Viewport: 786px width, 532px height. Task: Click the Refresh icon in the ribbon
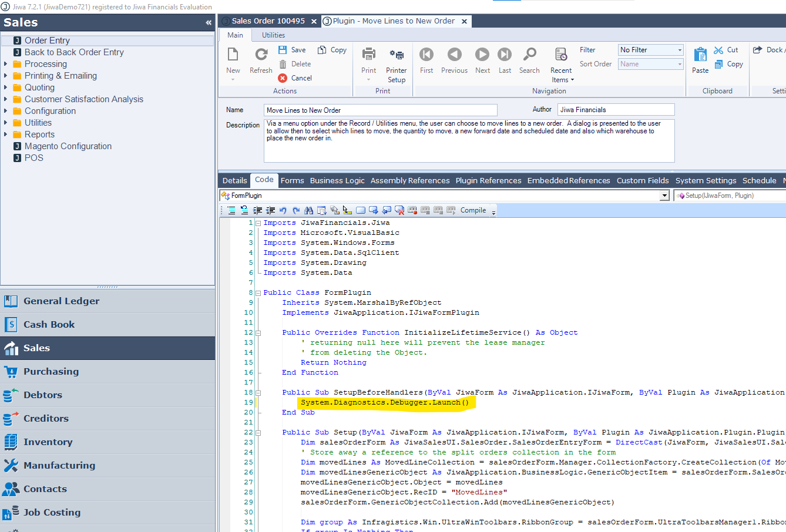tap(261, 55)
